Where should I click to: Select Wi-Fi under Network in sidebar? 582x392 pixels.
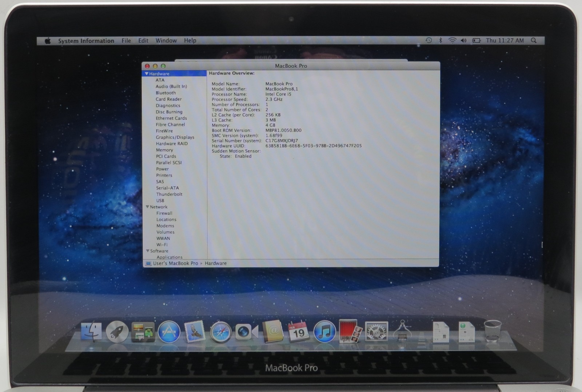(x=162, y=245)
